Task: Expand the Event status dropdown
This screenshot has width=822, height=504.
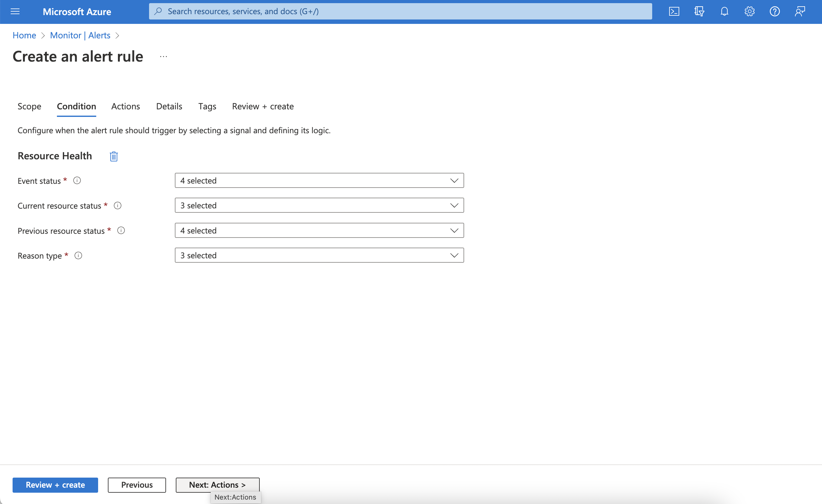Action: point(319,181)
